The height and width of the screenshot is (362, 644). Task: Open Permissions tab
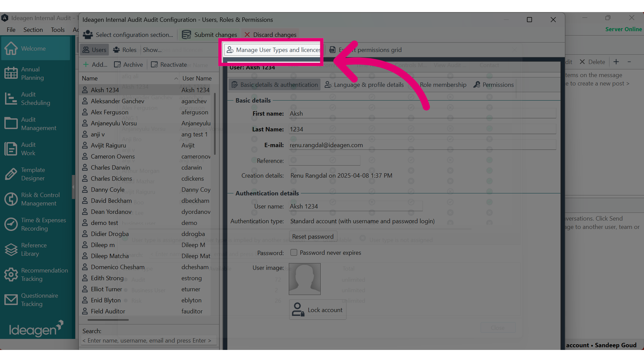[x=494, y=85]
